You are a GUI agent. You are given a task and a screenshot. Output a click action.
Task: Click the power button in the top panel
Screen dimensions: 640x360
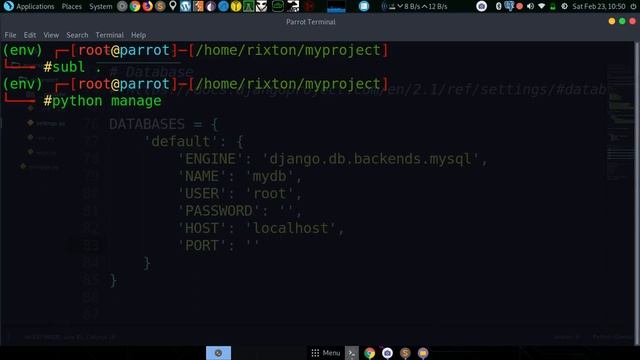[x=633, y=6]
